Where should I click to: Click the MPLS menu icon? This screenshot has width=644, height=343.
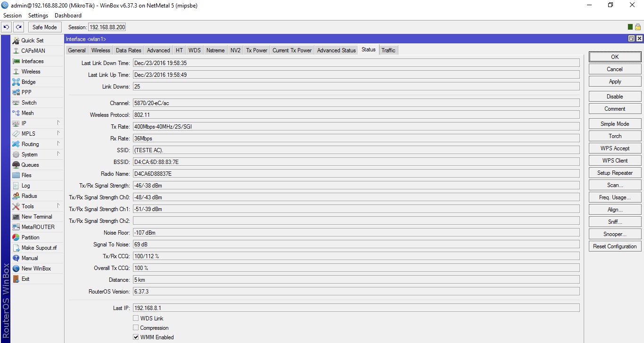coord(16,134)
